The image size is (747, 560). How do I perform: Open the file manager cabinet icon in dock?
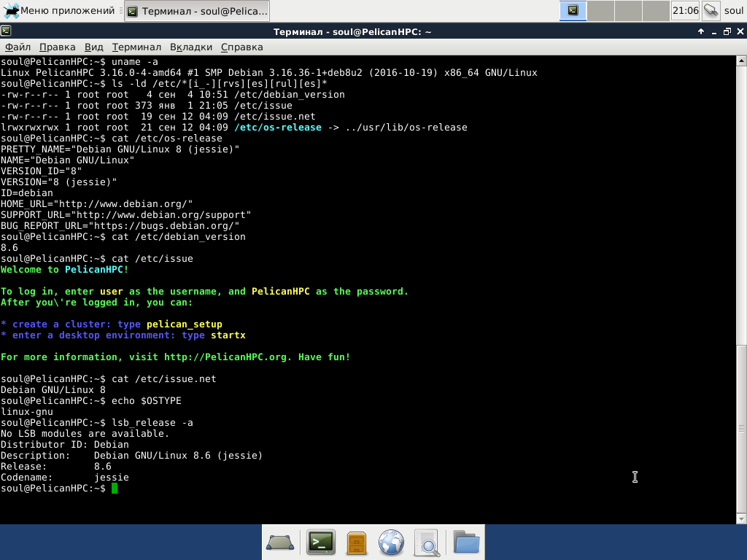(x=356, y=542)
